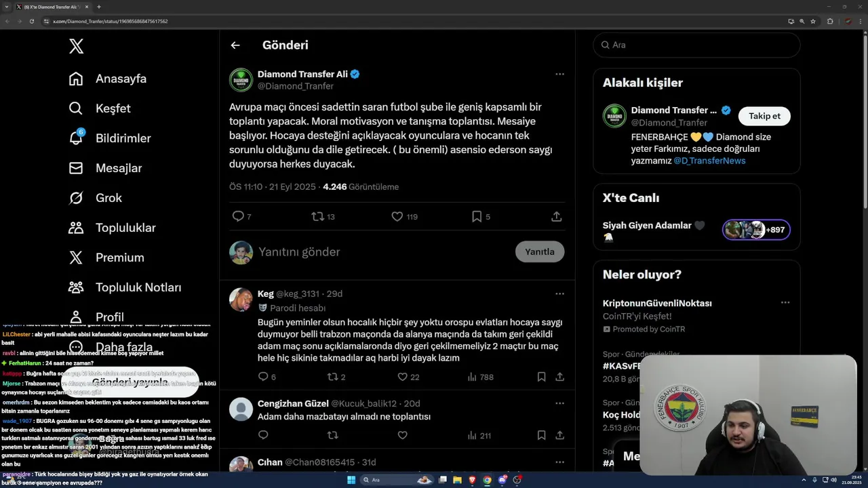The width and height of the screenshot is (868, 488).
Task: Open volume control in system tray
Action: click(x=833, y=480)
